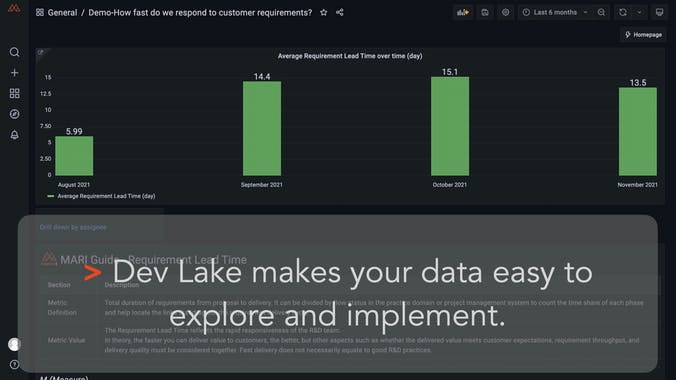Toggle the Average Requirement Lead Time (day) legend series

pos(106,196)
